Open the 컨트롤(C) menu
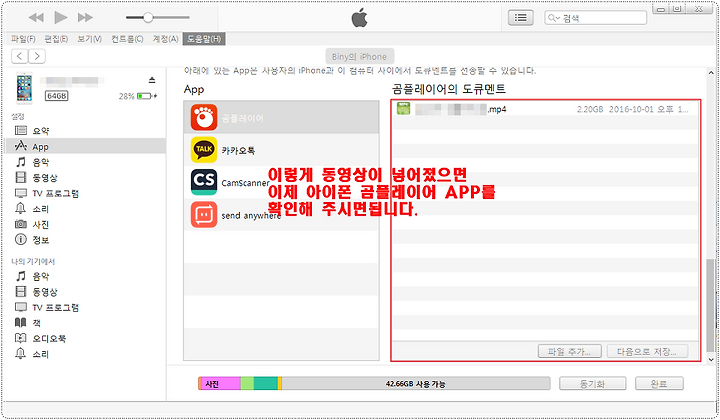The width and height of the screenshot is (720, 420). click(x=127, y=39)
